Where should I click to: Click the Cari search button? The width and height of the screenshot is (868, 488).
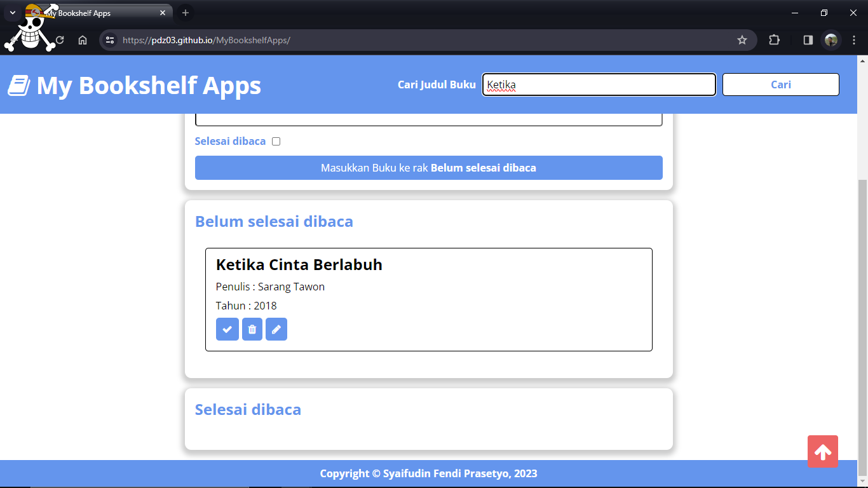[781, 85]
